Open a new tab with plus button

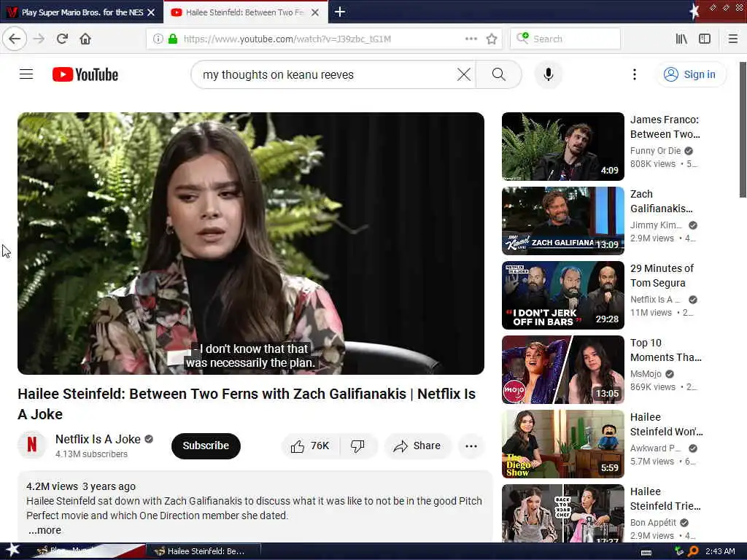point(340,12)
